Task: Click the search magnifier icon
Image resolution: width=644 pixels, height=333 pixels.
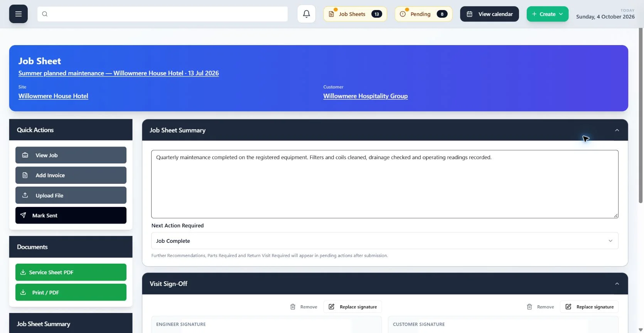Action: [x=45, y=14]
